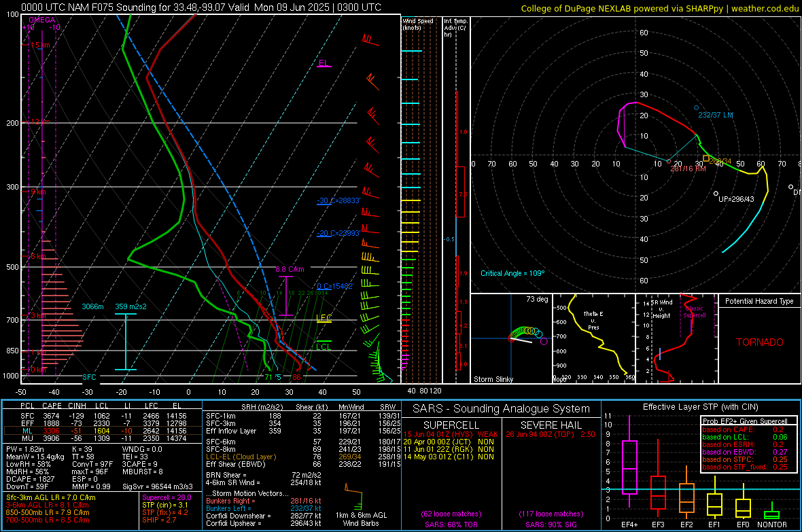Click the 'STP (cin) = 3.1' index
The width and height of the screenshot is (802, 532).
click(x=165, y=505)
